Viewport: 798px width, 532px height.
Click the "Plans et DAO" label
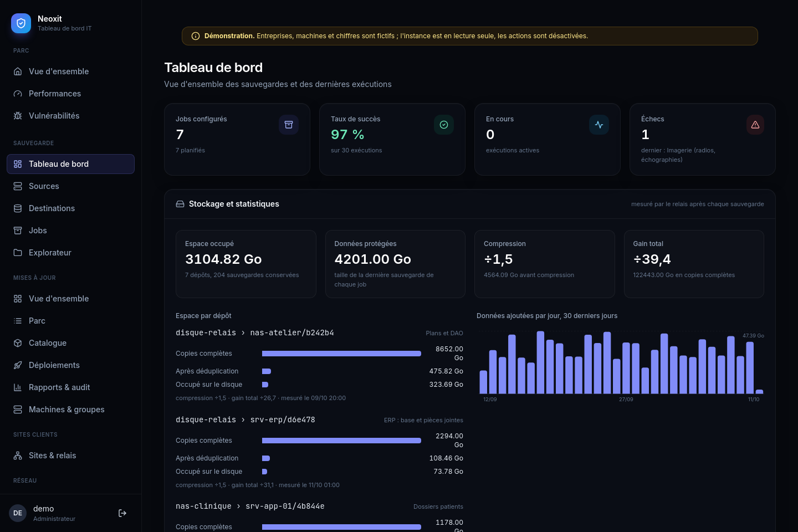tap(444, 333)
